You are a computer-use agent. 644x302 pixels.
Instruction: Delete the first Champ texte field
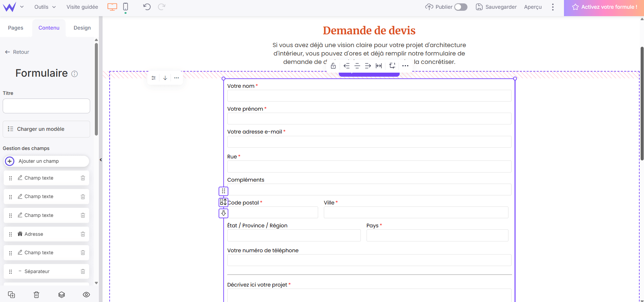click(x=83, y=178)
